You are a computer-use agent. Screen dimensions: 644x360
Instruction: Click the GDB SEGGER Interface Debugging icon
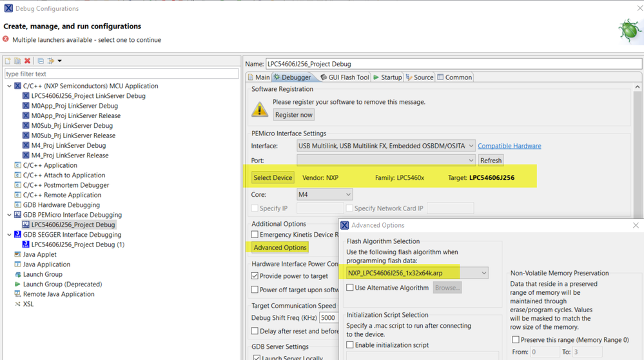tap(17, 234)
